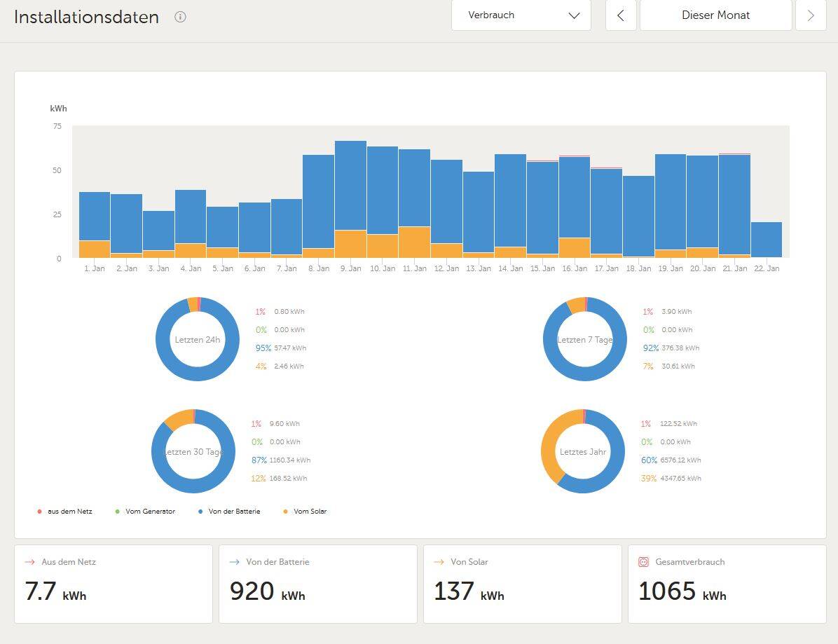Select the 22. Jan bar in chart
This screenshot has height=644, width=838.
click(766, 240)
